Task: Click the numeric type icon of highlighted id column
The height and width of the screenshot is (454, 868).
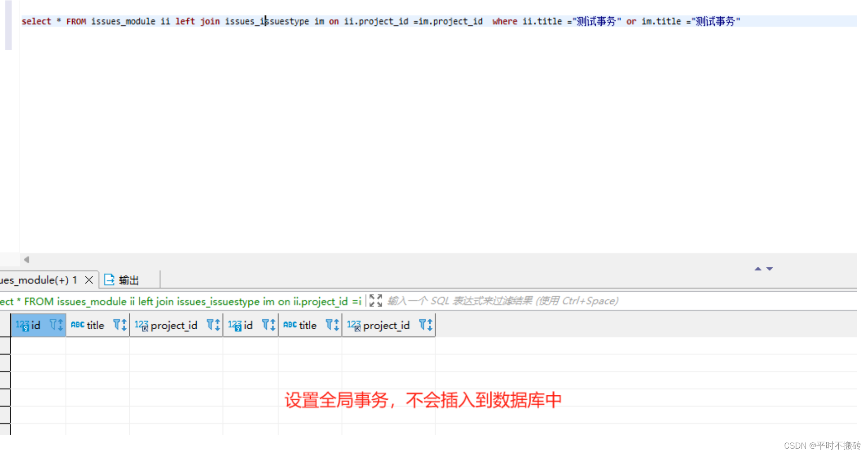Action: tap(22, 325)
